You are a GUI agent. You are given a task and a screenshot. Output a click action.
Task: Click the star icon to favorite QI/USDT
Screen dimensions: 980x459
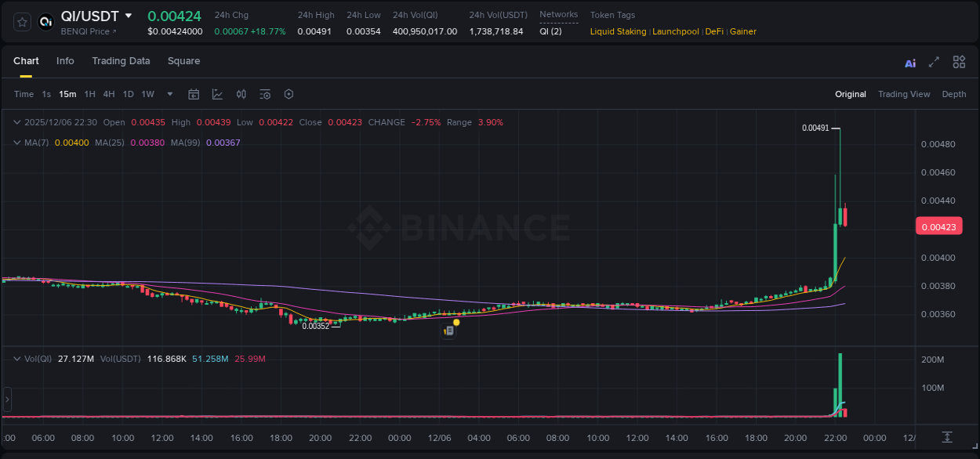(x=21, y=22)
